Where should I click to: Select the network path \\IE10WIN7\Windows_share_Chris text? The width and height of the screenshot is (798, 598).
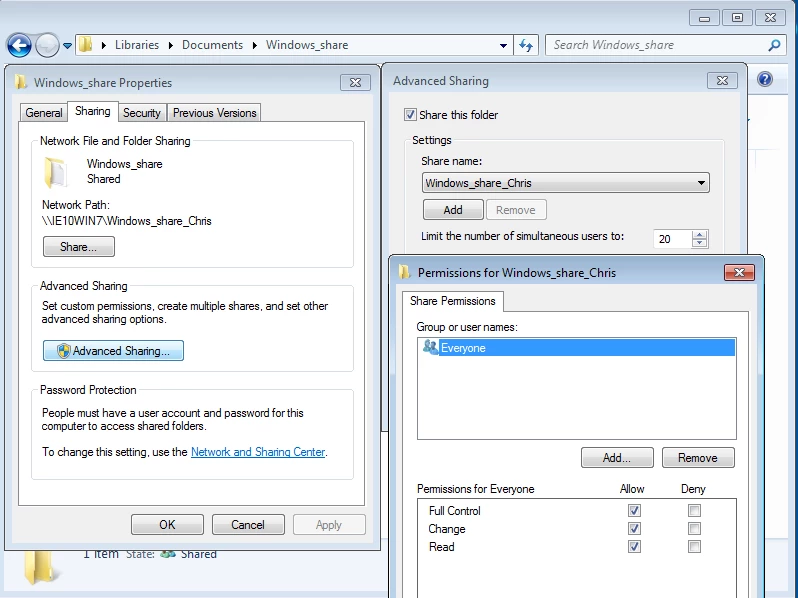[127, 221]
